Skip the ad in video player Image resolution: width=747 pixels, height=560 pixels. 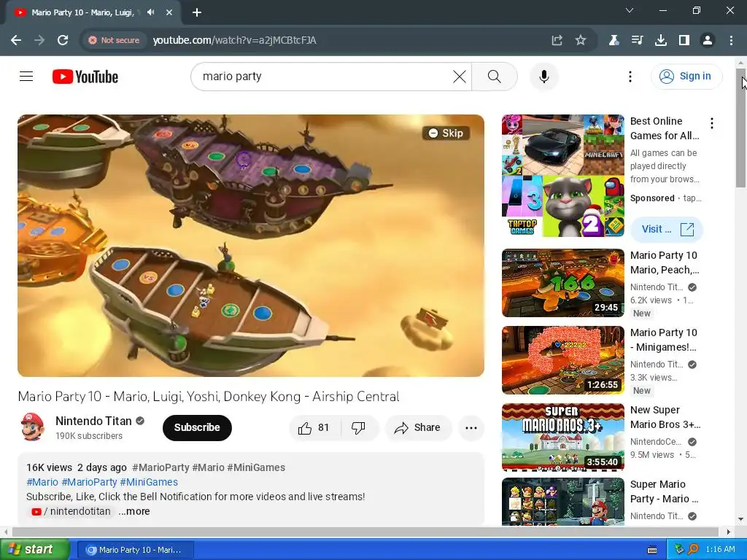(x=446, y=133)
